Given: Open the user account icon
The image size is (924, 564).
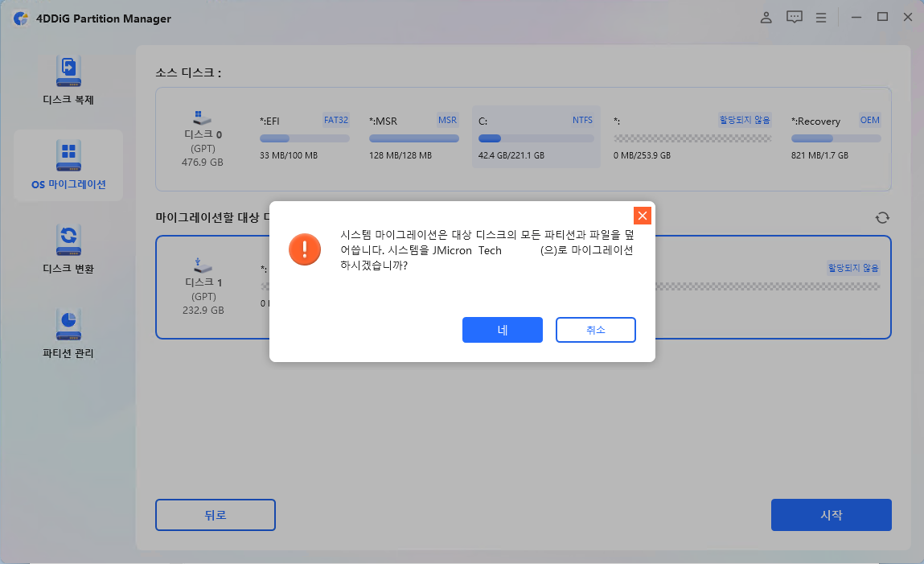Looking at the screenshot, I should (766, 18).
